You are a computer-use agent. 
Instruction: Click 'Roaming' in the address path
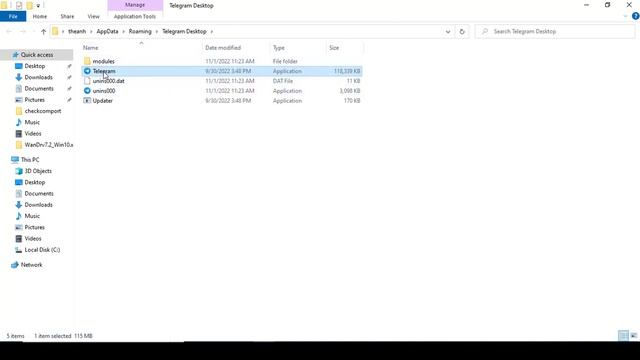click(x=140, y=31)
